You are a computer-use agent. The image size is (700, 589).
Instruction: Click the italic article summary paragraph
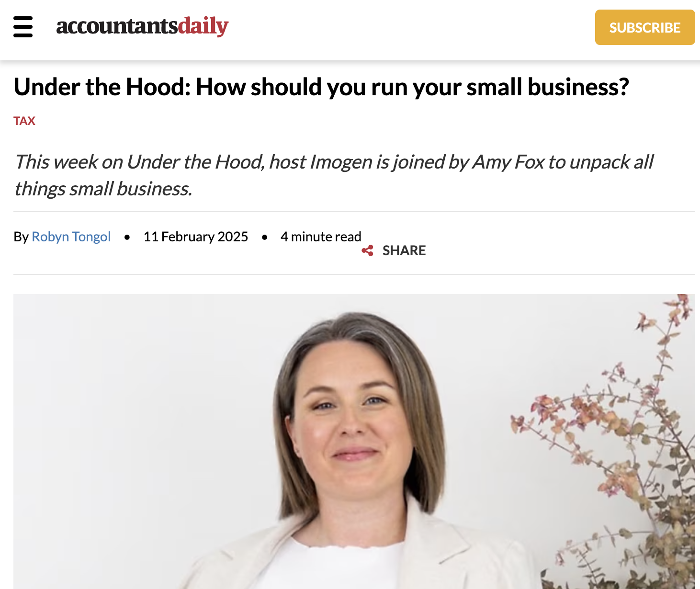click(334, 175)
